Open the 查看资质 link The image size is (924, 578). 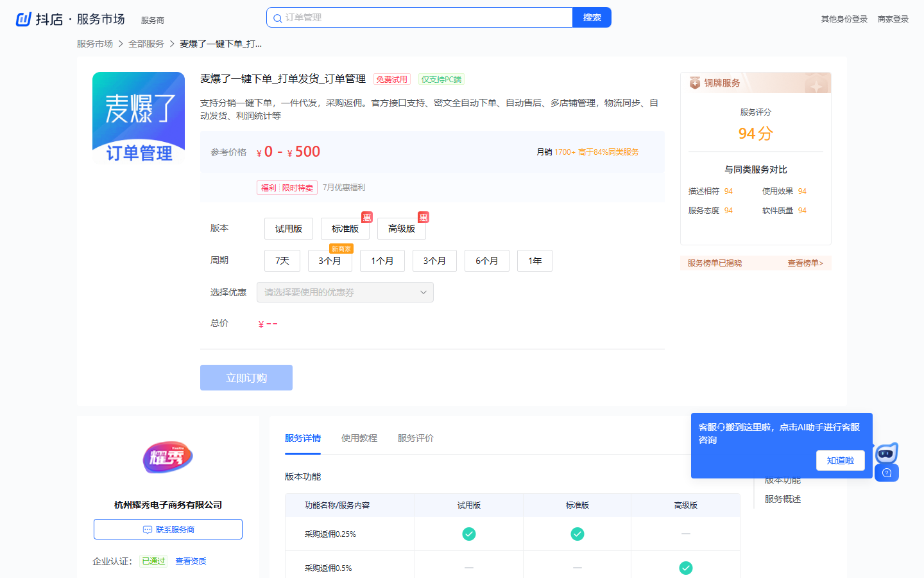tap(191, 561)
